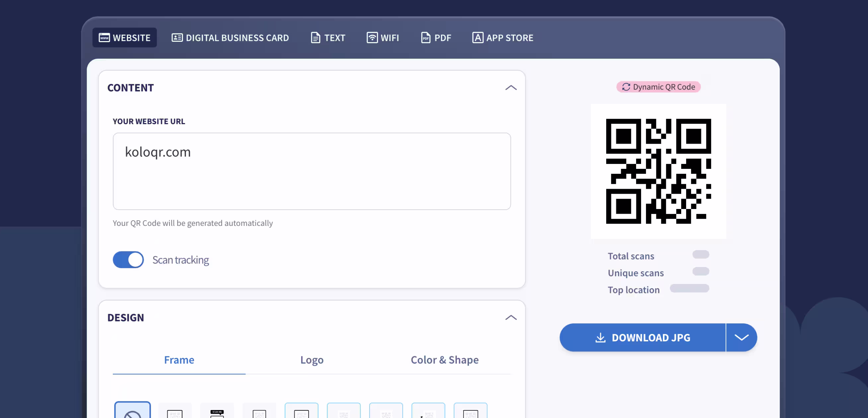Click the YOUR WEBSITE URL label
This screenshot has width=868, height=418.
[149, 121]
